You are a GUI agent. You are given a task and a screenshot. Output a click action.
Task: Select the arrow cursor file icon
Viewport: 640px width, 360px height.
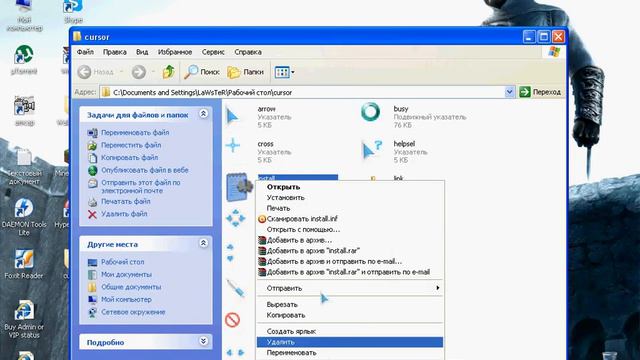pyautogui.click(x=233, y=116)
